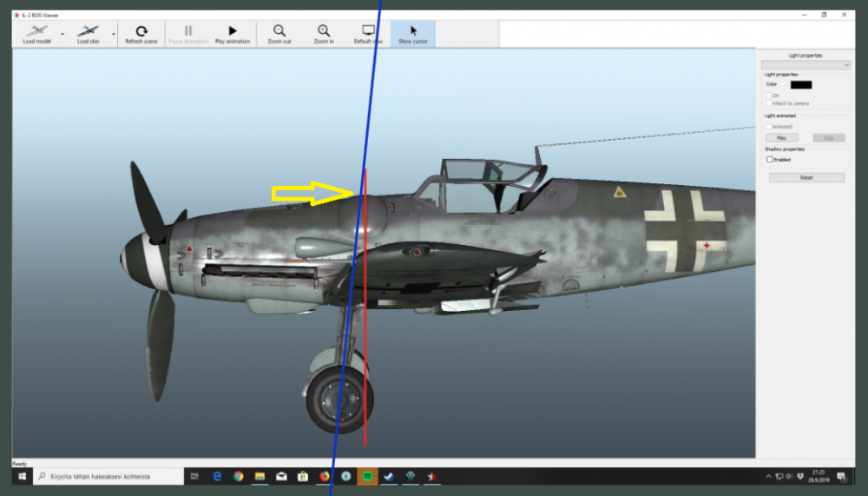Click the Load skin airplane icon
The width and height of the screenshot is (868, 496).
[x=88, y=32]
